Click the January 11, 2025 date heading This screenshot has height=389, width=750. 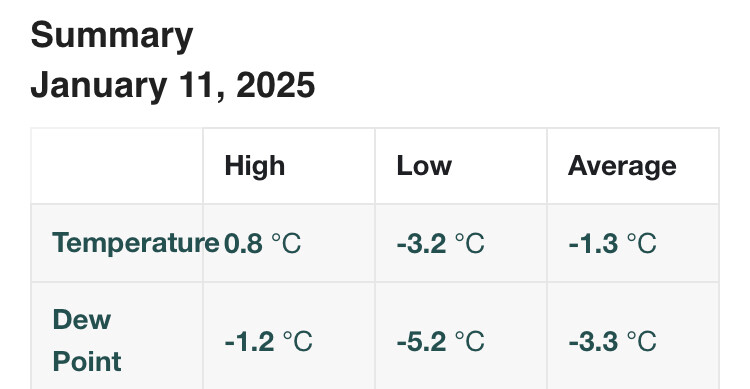(x=173, y=86)
